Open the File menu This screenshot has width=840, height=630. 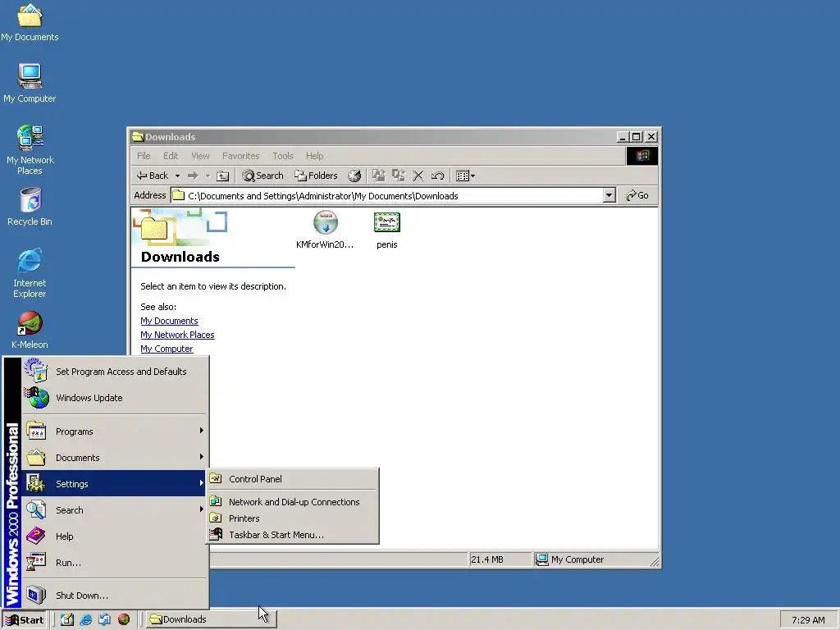click(144, 156)
